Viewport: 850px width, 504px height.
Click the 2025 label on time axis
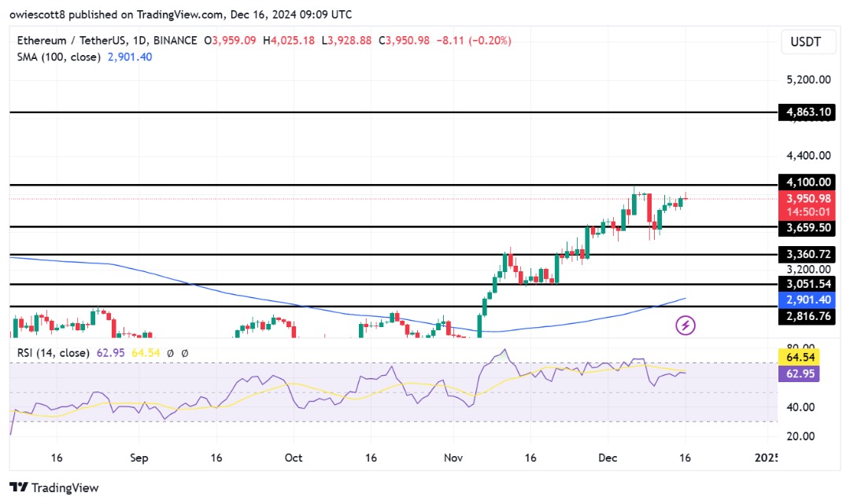point(767,457)
